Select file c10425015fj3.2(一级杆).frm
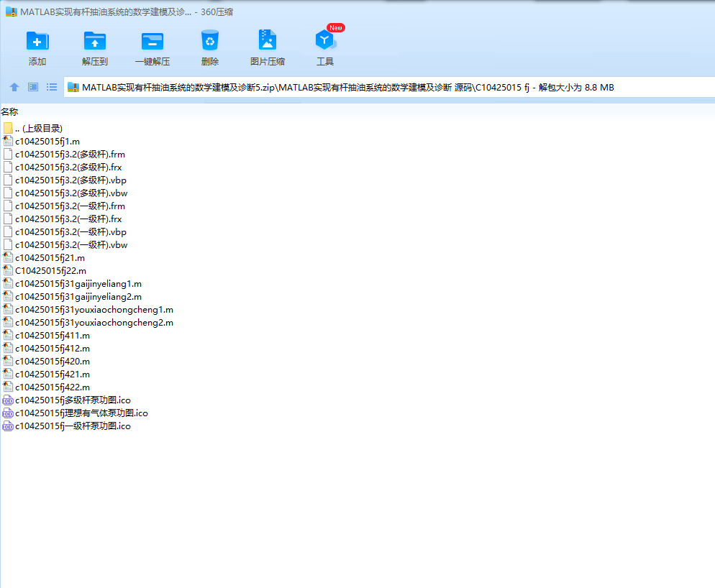This screenshot has height=588, width=715. coord(64,206)
